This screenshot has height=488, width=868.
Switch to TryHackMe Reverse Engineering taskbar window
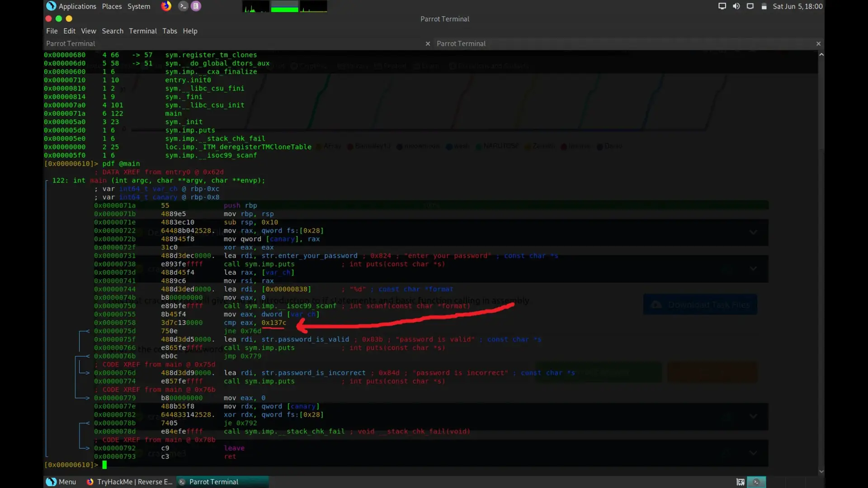[130, 482]
